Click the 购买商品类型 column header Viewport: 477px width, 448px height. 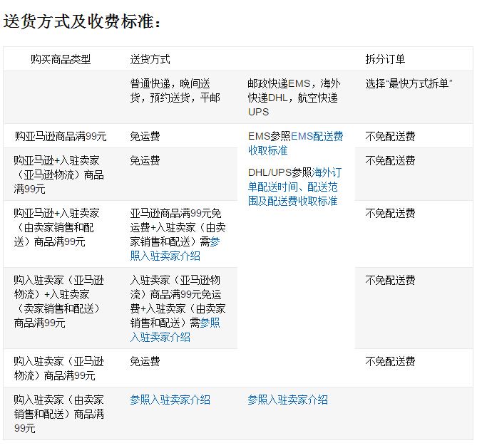(x=61, y=59)
